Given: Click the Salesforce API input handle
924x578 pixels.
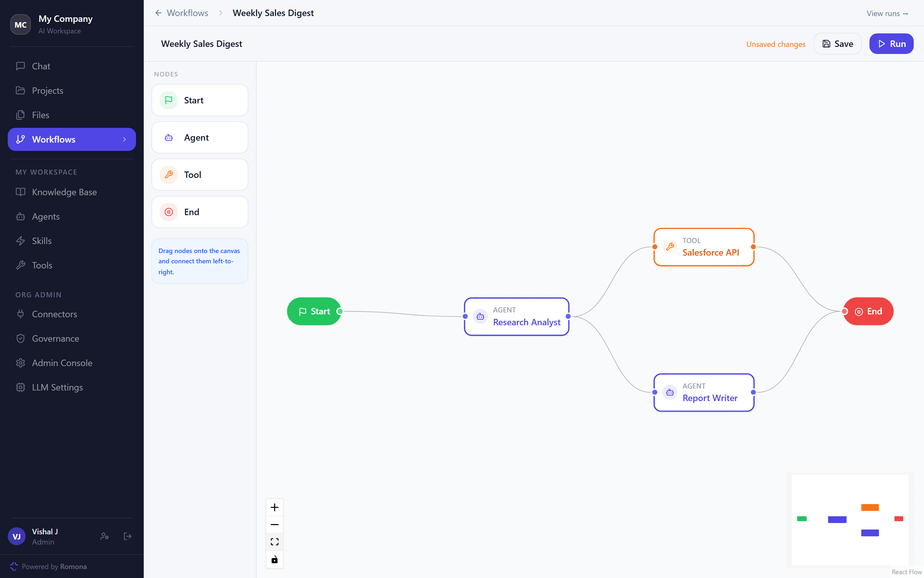Looking at the screenshot, I should 655,247.
